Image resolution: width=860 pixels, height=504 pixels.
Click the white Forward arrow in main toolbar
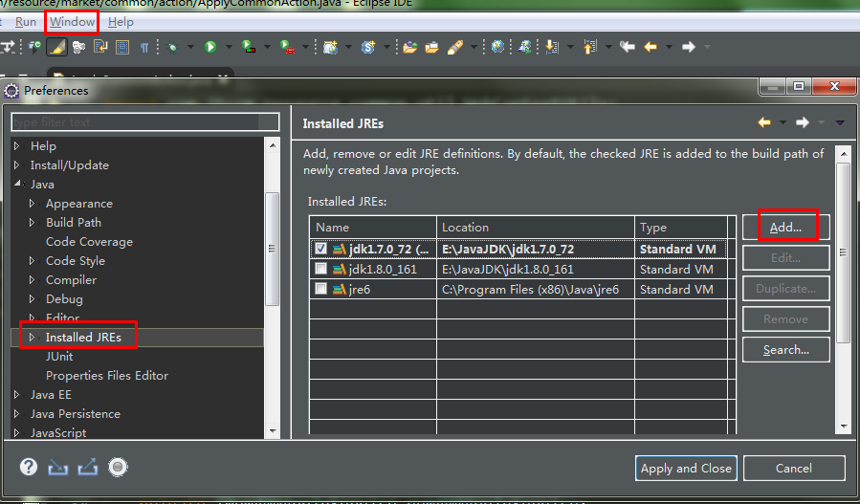[x=689, y=47]
